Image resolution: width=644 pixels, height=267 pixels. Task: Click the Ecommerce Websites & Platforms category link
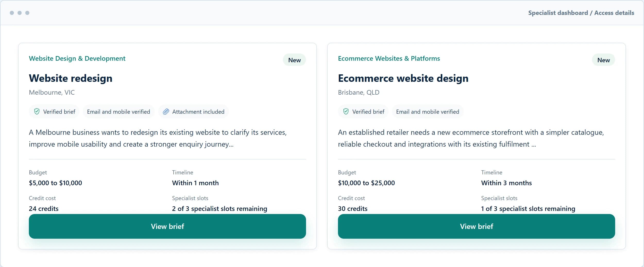(389, 58)
